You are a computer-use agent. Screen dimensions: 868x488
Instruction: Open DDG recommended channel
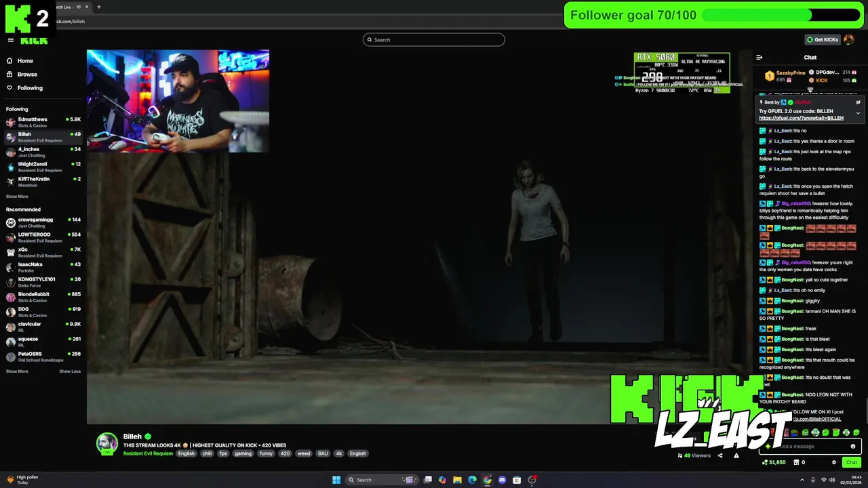[x=43, y=312]
